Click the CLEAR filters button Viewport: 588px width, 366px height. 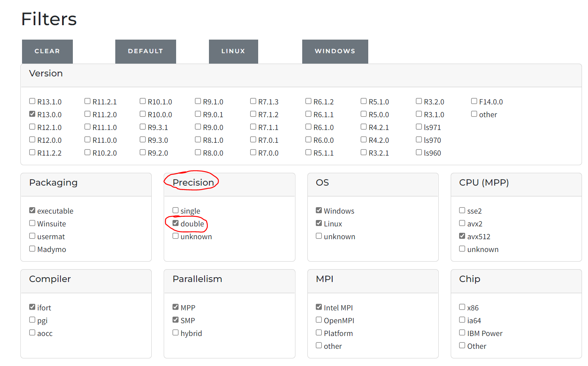click(47, 51)
